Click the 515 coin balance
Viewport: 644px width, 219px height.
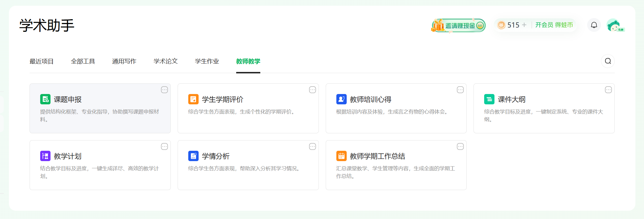(x=513, y=25)
